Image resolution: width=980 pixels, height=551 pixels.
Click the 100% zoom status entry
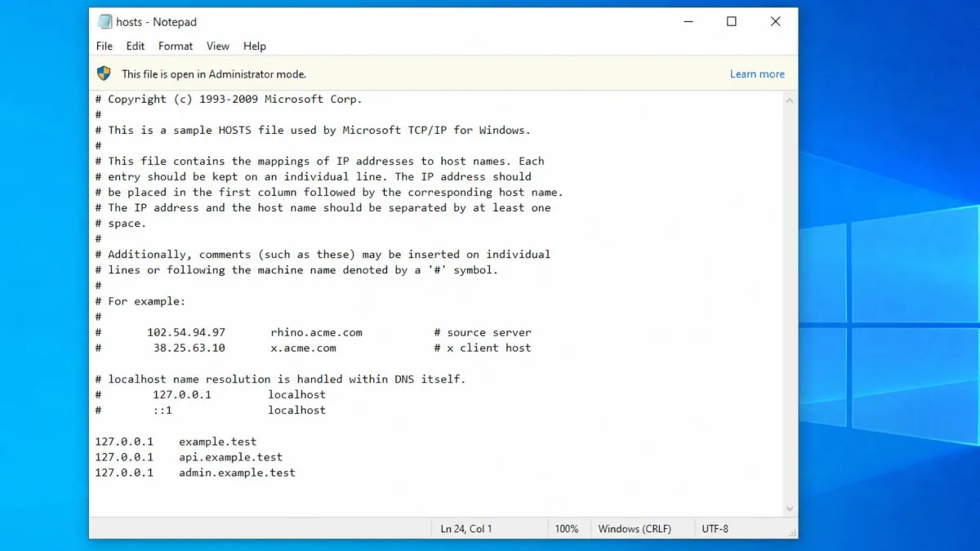567,529
